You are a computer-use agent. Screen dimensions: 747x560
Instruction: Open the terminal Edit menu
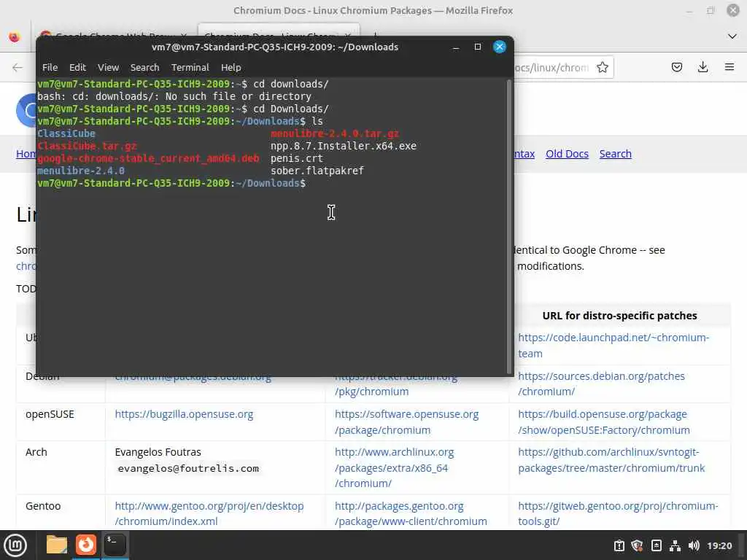click(x=77, y=68)
